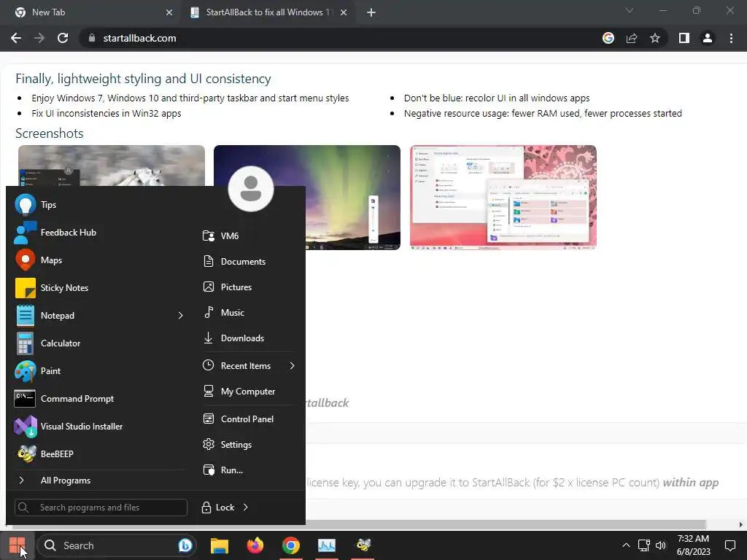Open the resource monitor taskbar app
Viewport: 747px width, 560px height.
pyautogui.click(x=327, y=545)
